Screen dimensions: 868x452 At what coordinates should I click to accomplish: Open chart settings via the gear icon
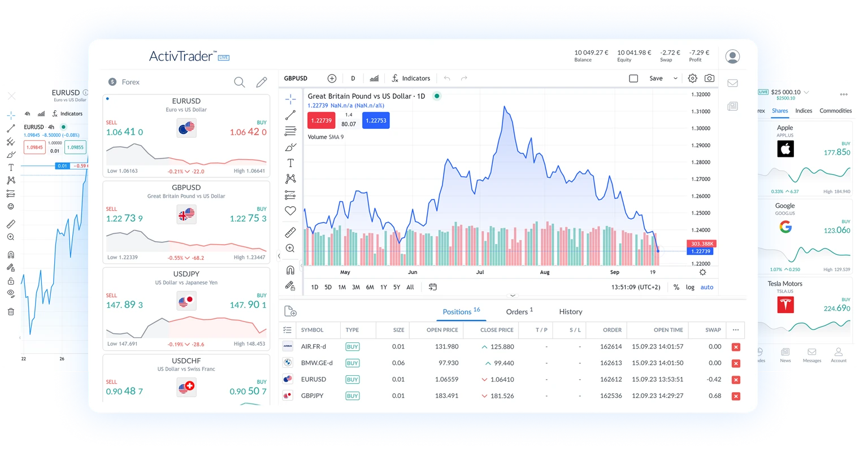[x=692, y=78]
